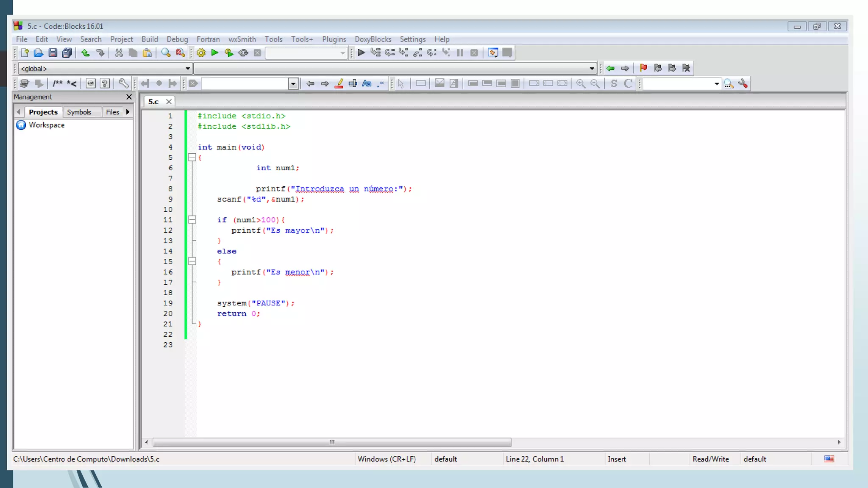Open the build target dropdown

point(342,53)
